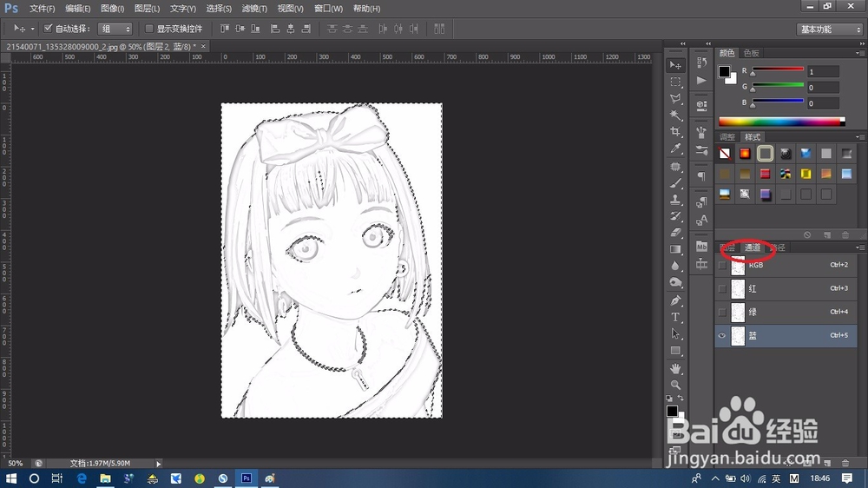Image resolution: width=868 pixels, height=488 pixels.
Task: Select the Move tool in the toolbox
Action: [x=675, y=65]
